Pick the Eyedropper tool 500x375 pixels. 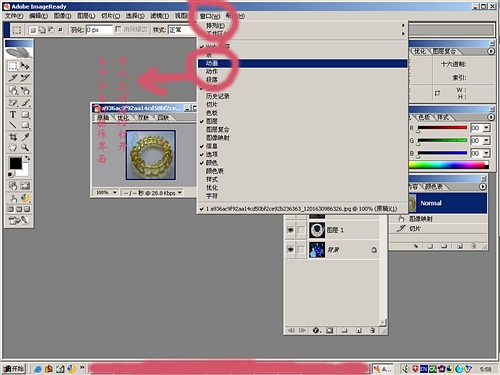[x=25, y=137]
